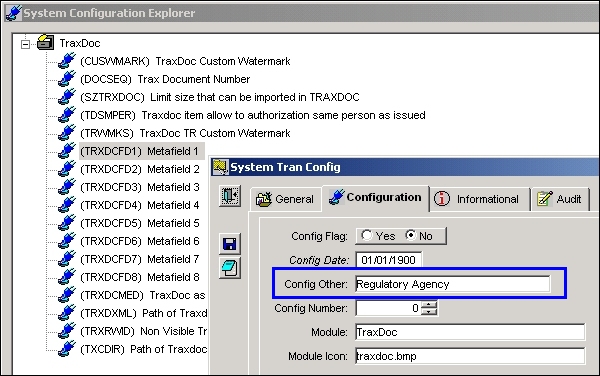Select (SZTRXDOC) Limit size entry
This screenshot has width=600, height=376.
pos(220,97)
